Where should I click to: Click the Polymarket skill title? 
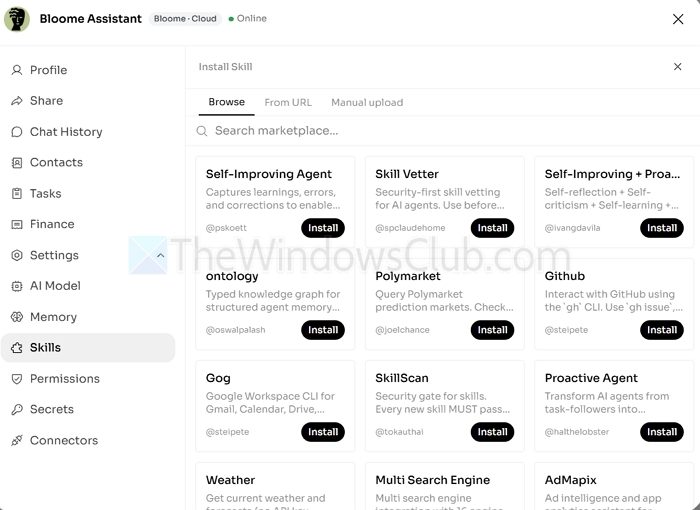tap(408, 276)
